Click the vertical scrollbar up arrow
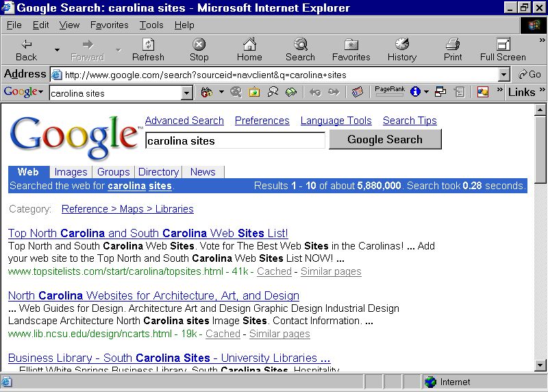Viewport: 548px width, 392px height. (x=540, y=110)
